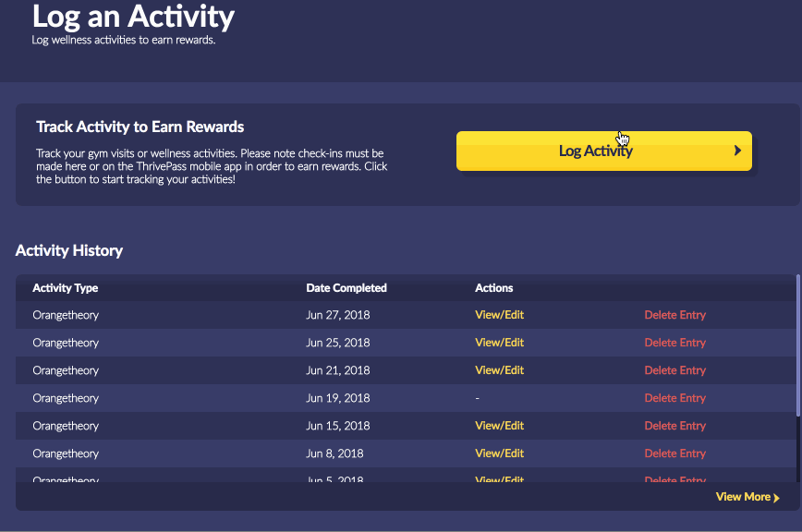The width and height of the screenshot is (802, 532).
Task: Click the Track Activity to Earn Rewards heading
Action: pos(140,127)
